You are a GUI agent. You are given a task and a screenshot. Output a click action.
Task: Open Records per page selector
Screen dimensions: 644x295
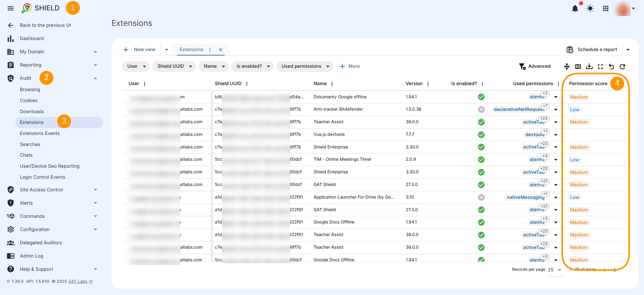[555, 270]
